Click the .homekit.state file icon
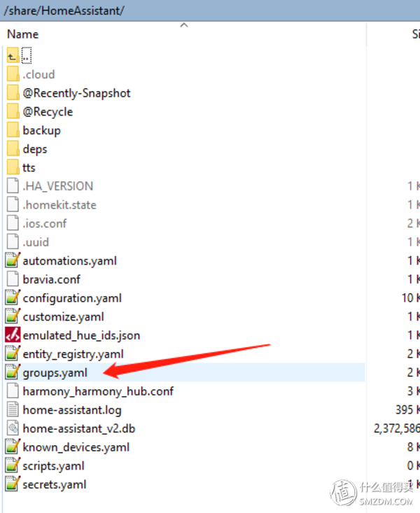 (13, 204)
